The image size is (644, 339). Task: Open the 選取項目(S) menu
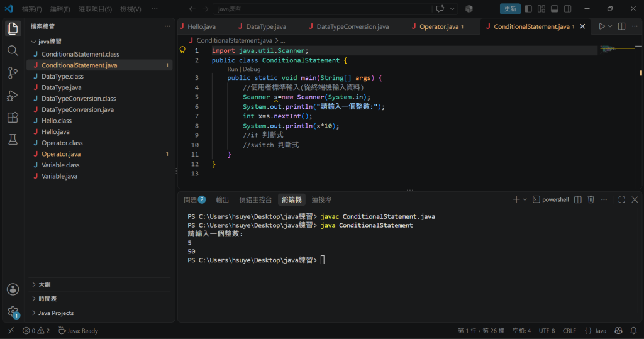tap(96, 9)
